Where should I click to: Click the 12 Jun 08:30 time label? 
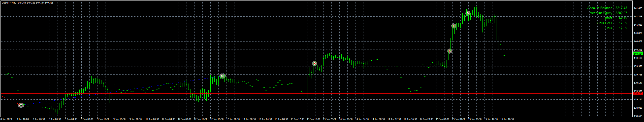(184, 119)
